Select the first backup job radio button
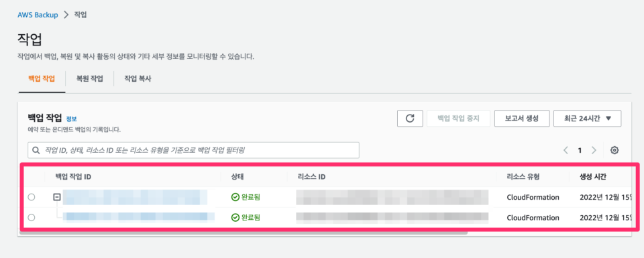This screenshot has height=258, width=644. click(32, 197)
